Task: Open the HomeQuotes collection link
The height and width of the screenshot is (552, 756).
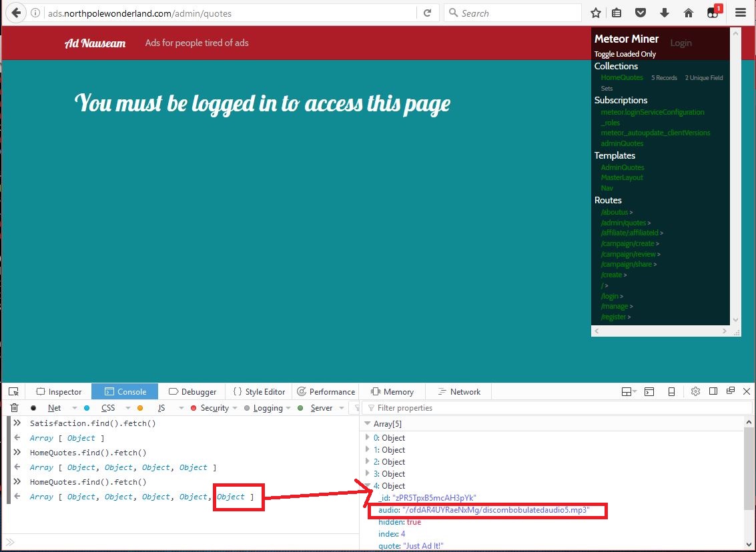Action: (622, 78)
